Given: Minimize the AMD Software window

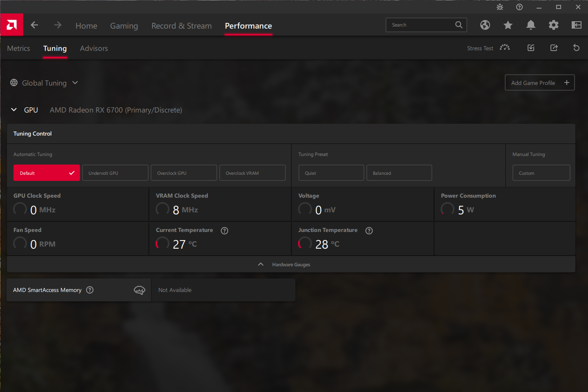Looking at the screenshot, I should 539,7.
